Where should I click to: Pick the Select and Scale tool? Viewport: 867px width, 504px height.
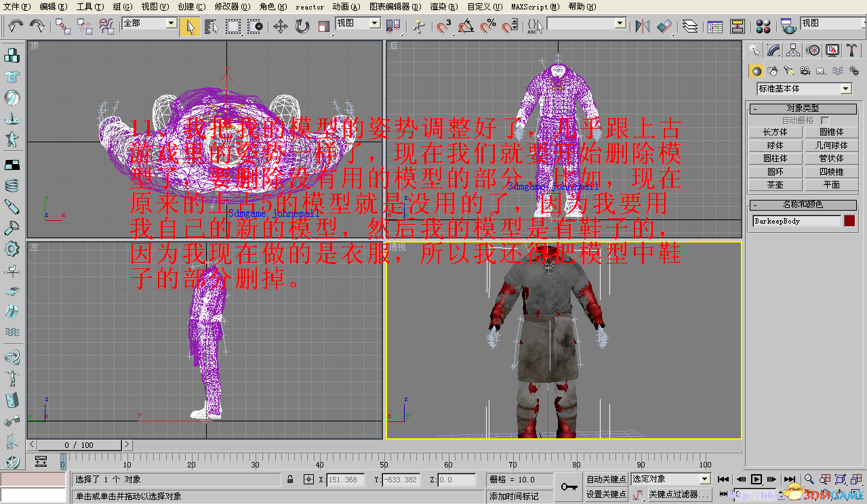point(323,26)
